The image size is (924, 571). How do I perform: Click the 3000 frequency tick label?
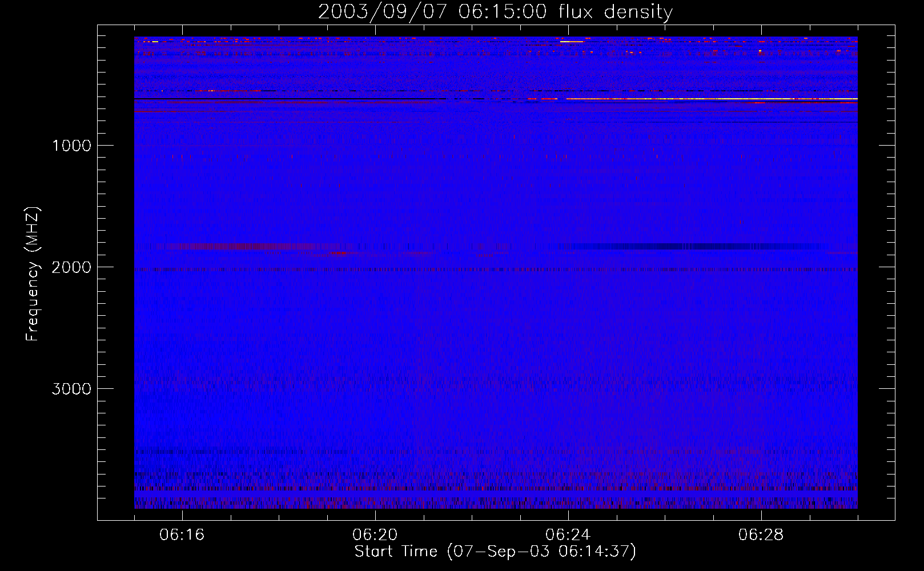[x=71, y=389]
